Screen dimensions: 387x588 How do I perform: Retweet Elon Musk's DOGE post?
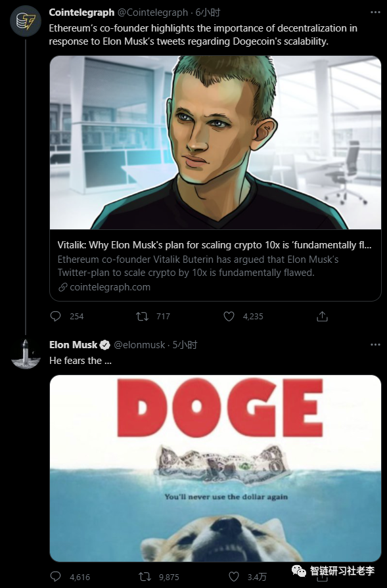tap(145, 576)
